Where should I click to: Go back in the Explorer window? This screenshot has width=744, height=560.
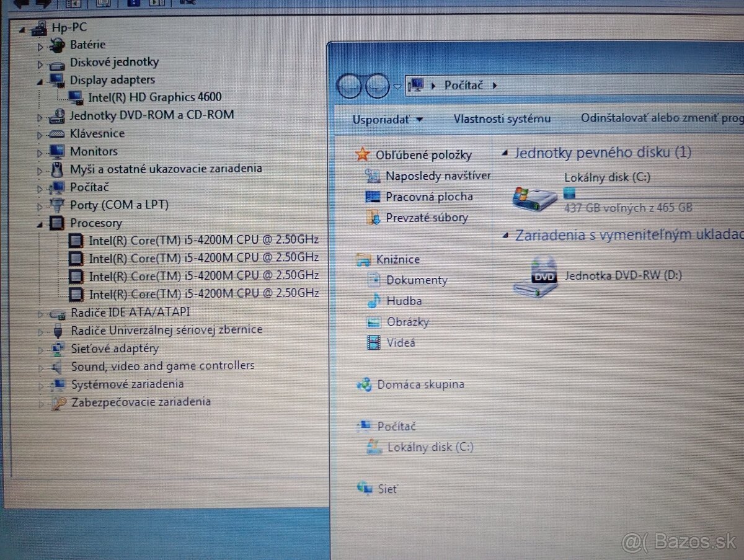point(350,86)
